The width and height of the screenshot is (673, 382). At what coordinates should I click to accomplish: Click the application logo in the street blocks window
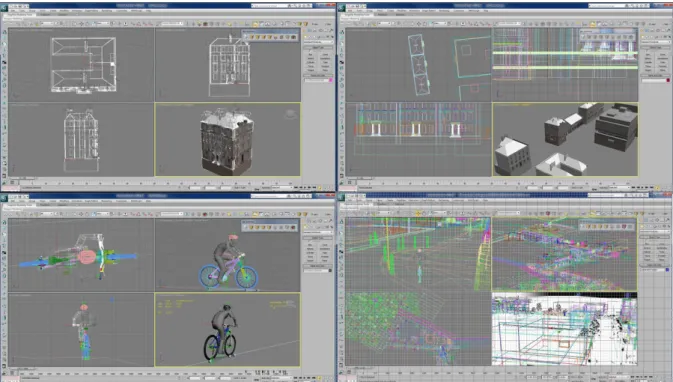point(342,9)
